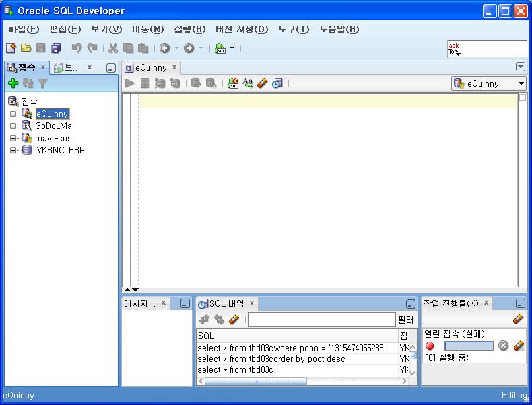Click the Replace icon in SQL history toolbar
The height and width of the screenshot is (405, 532).
(219, 320)
